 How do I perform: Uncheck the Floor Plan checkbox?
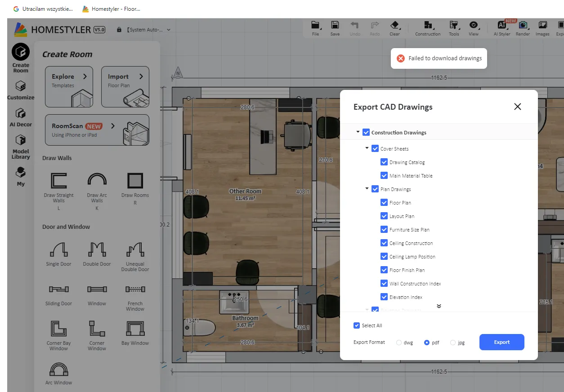pos(384,203)
